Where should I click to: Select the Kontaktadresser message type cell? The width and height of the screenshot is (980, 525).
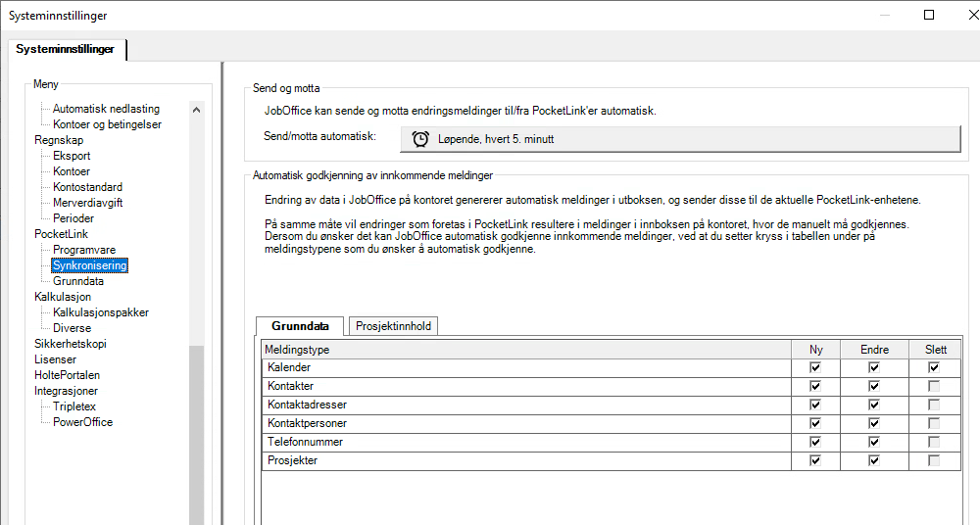point(527,405)
